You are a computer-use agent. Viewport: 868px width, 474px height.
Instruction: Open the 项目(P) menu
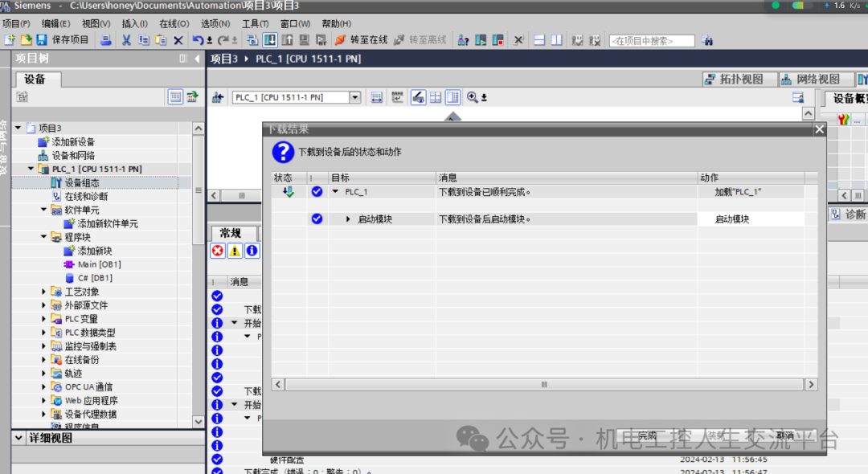point(16,23)
